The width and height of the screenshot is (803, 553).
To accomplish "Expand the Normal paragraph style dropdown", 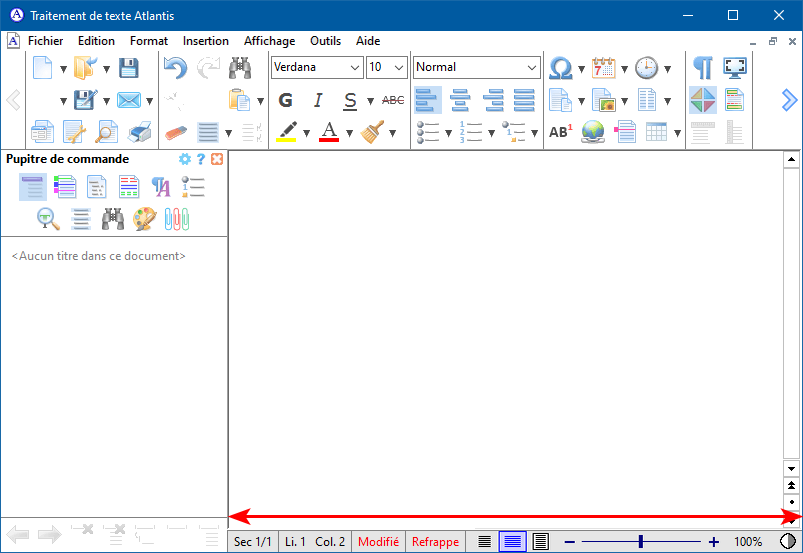I will pyautogui.click(x=476, y=67).
